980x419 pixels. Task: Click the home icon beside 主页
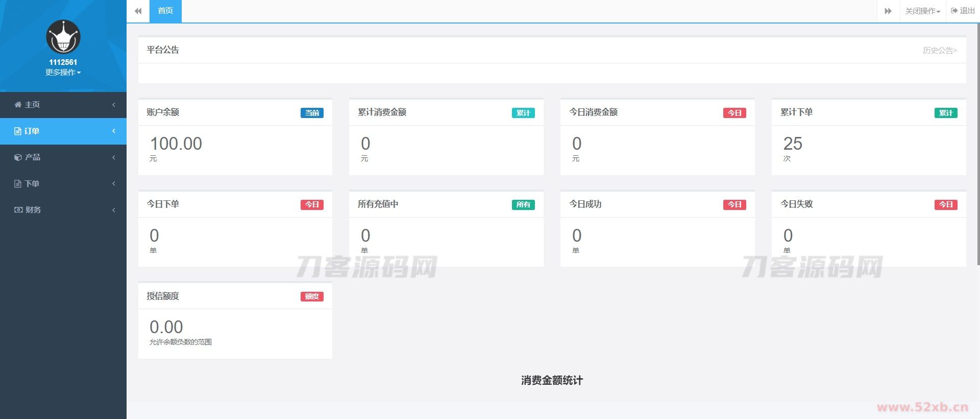[18, 105]
